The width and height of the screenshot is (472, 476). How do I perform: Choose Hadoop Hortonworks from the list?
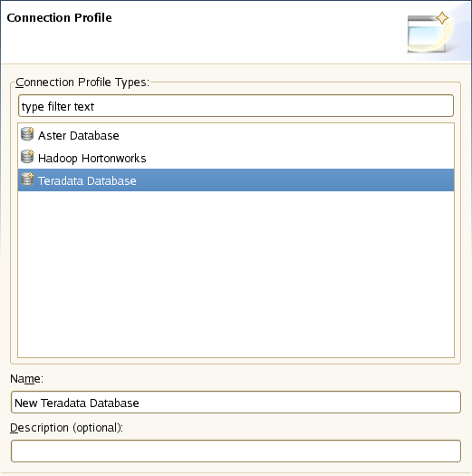[92, 159]
